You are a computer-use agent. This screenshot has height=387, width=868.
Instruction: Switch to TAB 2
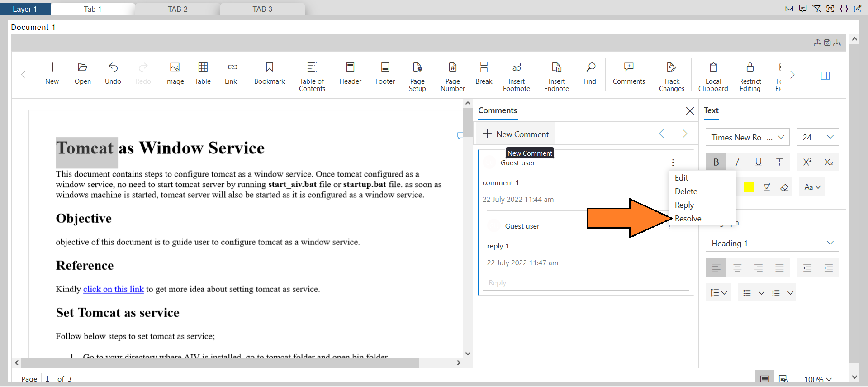178,9
